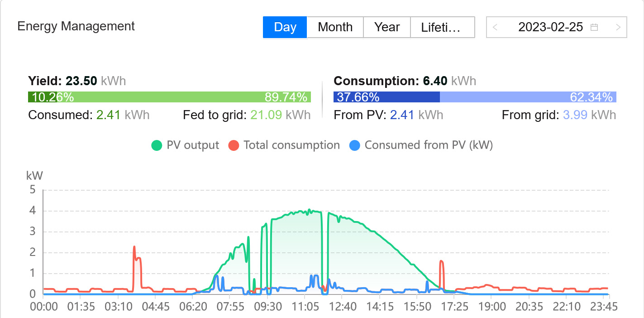Switch to the Year view
This screenshot has width=644, height=318.
point(387,27)
